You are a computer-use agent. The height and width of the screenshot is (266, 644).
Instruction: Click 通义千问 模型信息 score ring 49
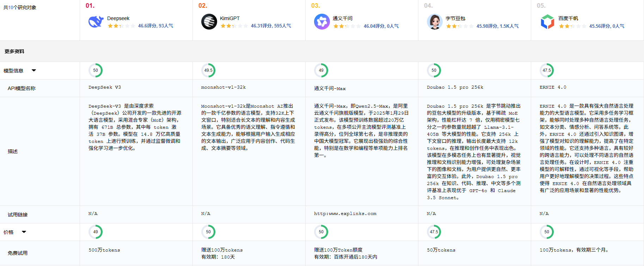(x=321, y=70)
